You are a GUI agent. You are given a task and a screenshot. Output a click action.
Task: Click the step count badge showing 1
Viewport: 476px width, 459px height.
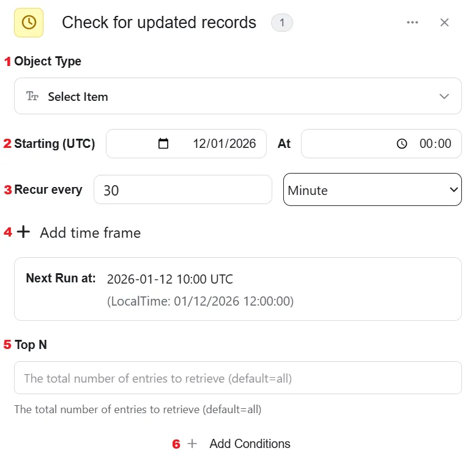point(282,23)
